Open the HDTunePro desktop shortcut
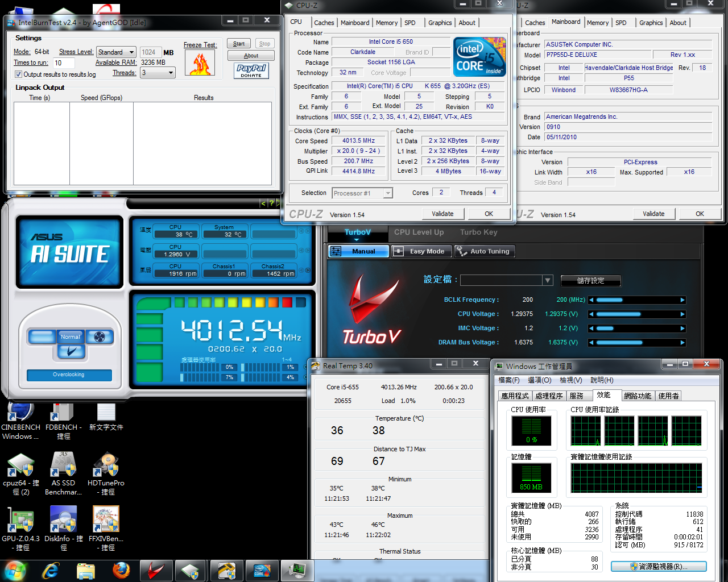The width and height of the screenshot is (728, 582). tap(106, 475)
